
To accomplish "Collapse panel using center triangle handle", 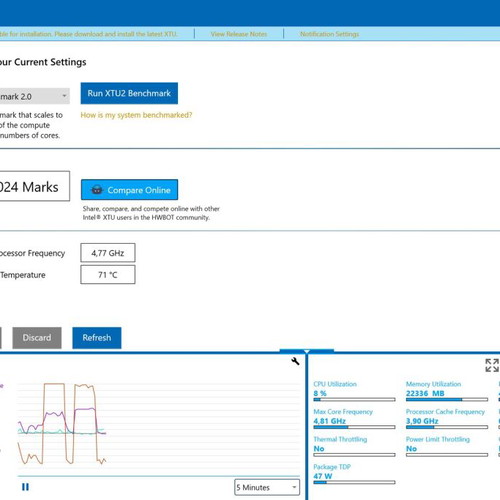I will pos(307,351).
